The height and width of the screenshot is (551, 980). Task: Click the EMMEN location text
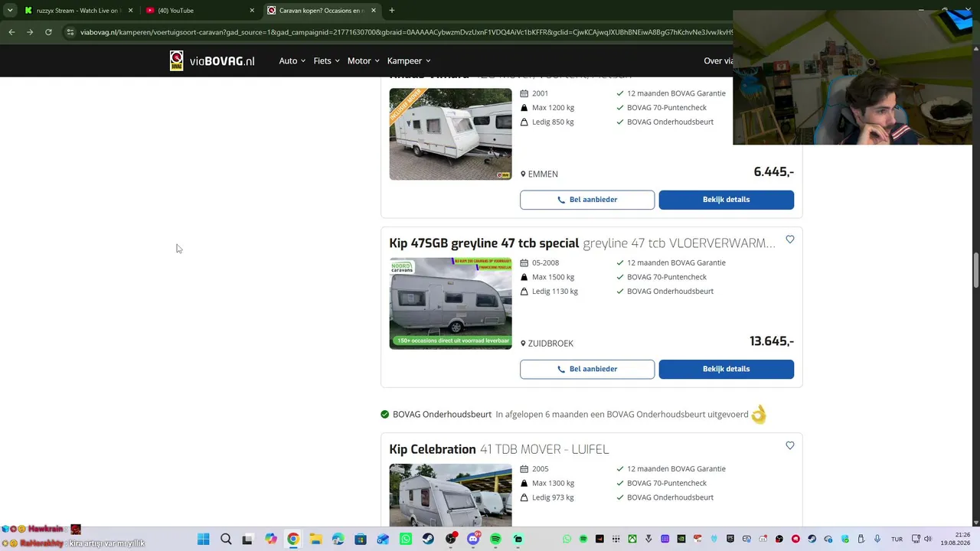pos(543,174)
